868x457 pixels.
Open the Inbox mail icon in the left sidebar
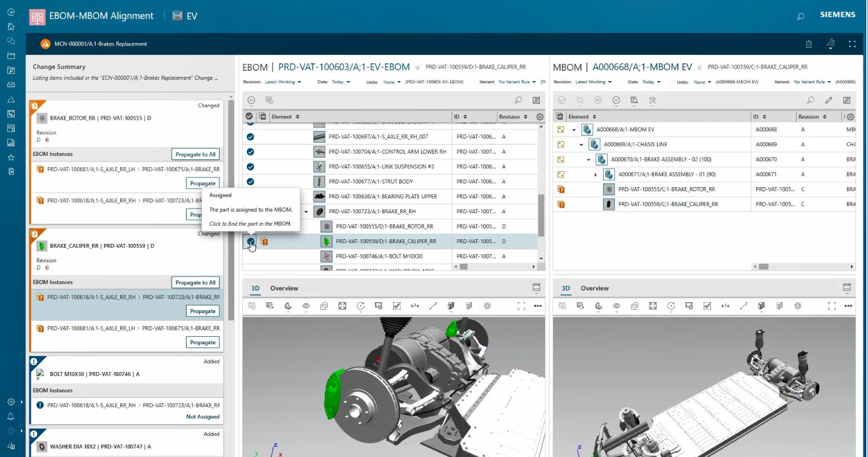[11, 84]
